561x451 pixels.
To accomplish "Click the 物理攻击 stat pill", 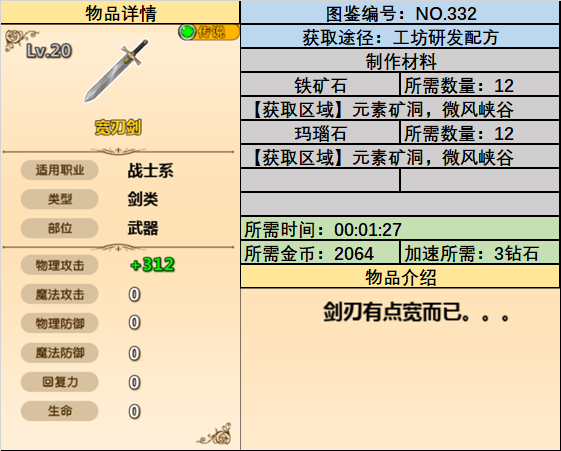I will click(59, 265).
